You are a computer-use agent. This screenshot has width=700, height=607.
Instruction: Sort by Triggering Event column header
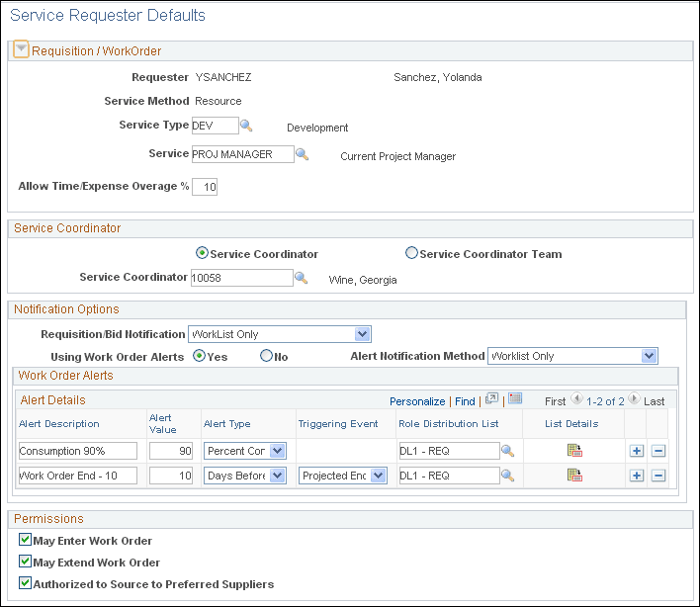click(338, 424)
